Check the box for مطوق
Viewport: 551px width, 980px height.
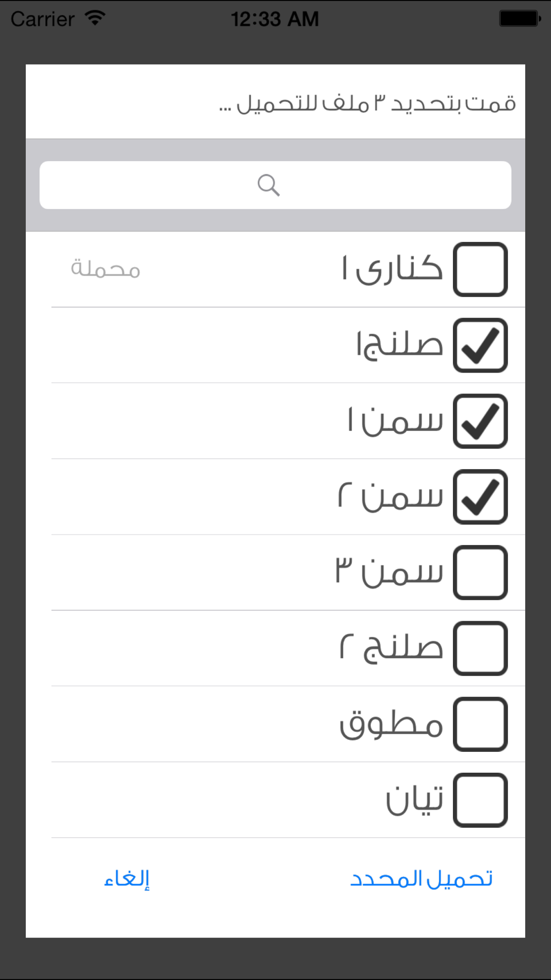(480, 724)
